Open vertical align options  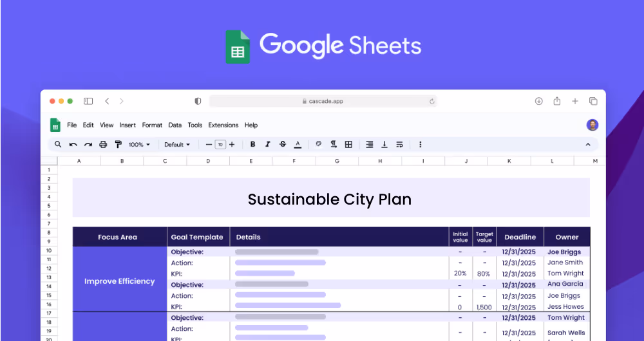pyautogui.click(x=384, y=145)
